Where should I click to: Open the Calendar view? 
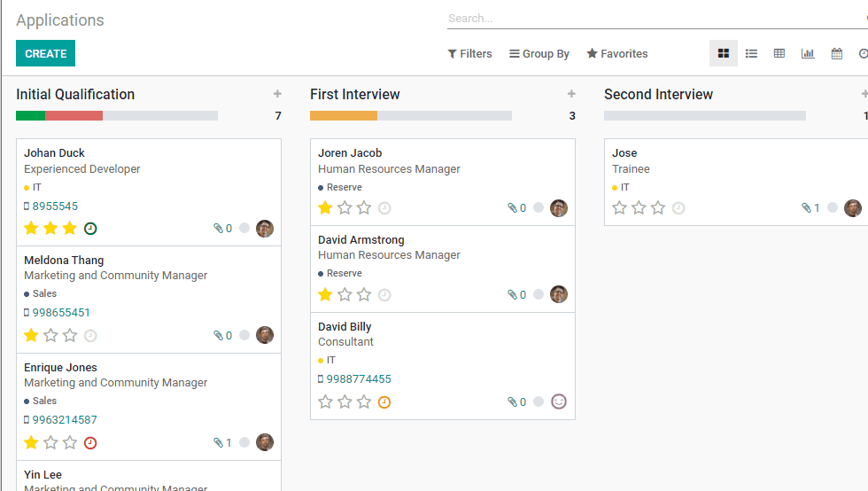[x=836, y=53]
